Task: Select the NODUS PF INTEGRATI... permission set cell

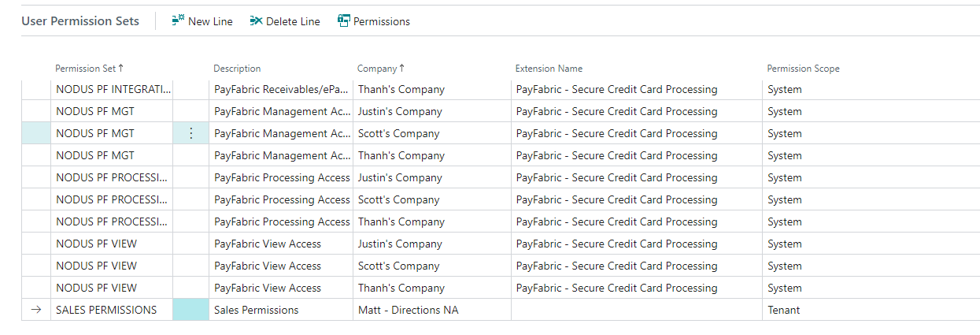Action: (x=113, y=90)
